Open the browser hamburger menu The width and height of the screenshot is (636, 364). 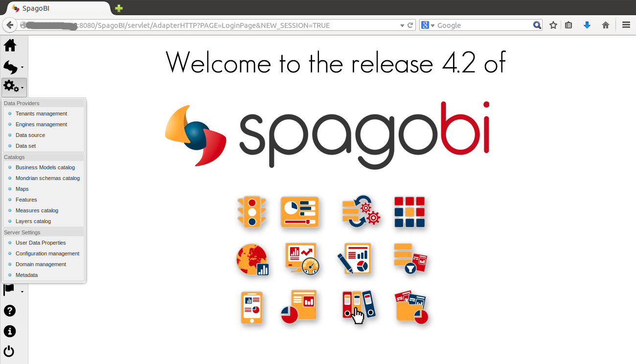point(626,25)
